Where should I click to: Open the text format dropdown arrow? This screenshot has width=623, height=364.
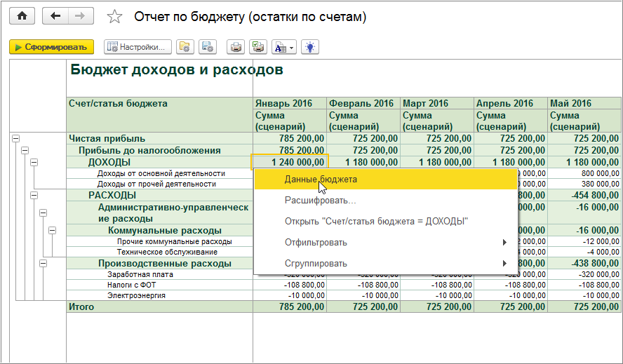(291, 47)
